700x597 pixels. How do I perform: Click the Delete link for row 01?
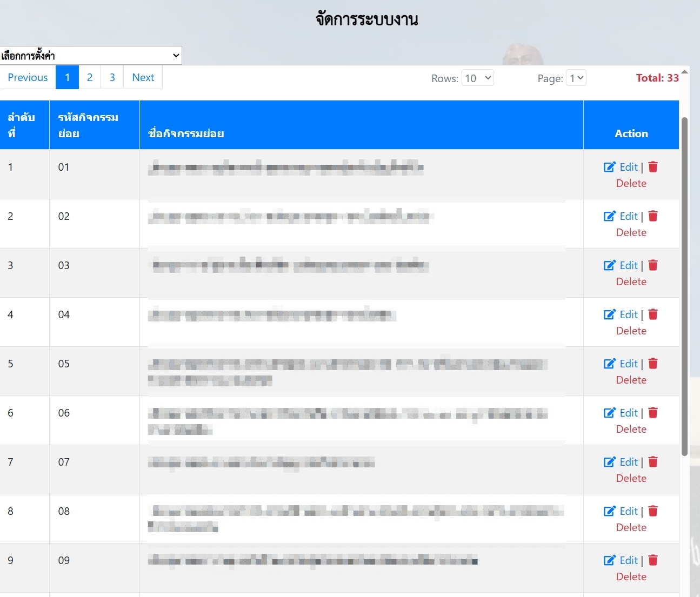tap(631, 184)
